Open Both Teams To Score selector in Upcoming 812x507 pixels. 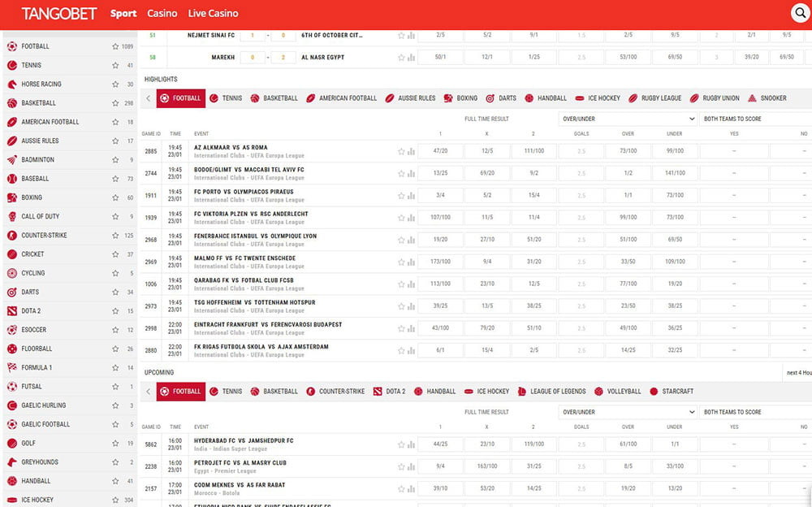755,412
